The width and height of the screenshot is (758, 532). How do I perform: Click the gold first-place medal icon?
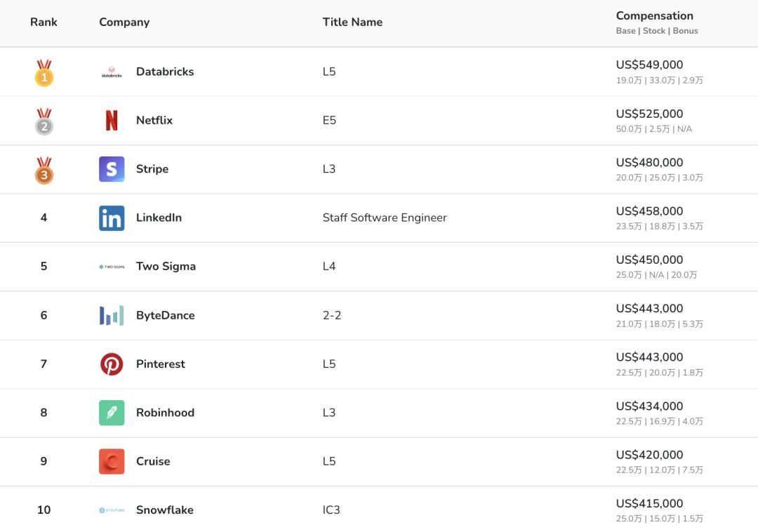44,73
